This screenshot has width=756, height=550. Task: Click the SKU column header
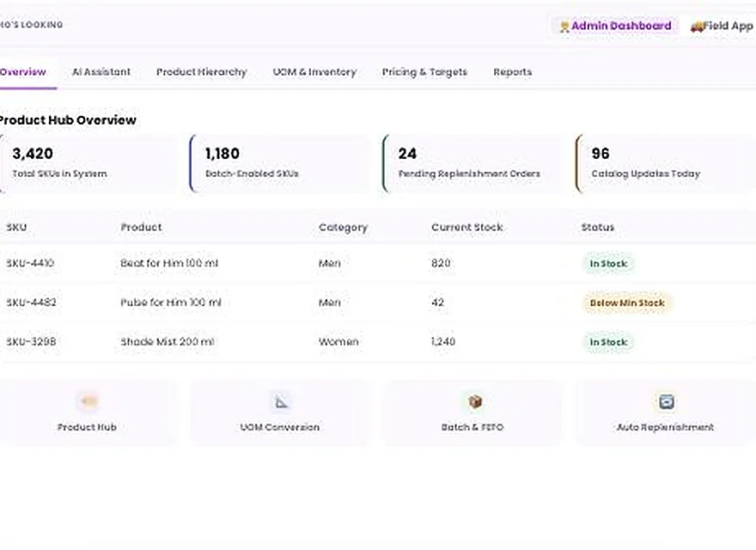click(x=16, y=227)
